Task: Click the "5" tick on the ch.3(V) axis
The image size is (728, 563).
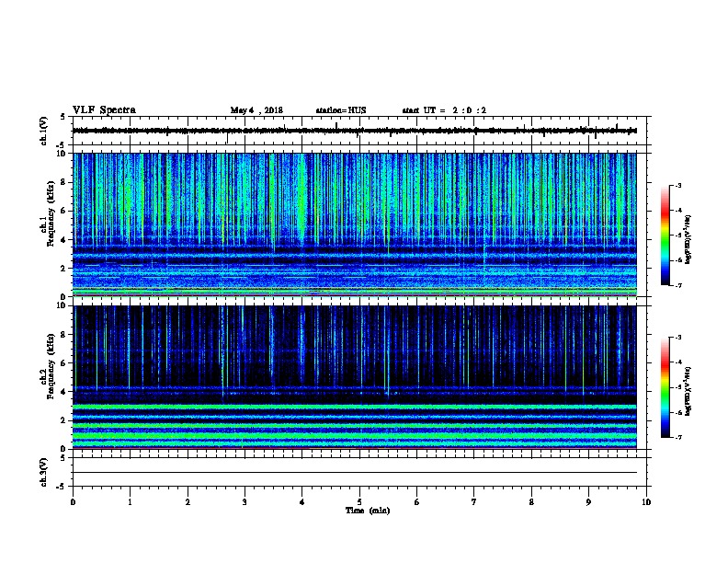Action: 63,458
